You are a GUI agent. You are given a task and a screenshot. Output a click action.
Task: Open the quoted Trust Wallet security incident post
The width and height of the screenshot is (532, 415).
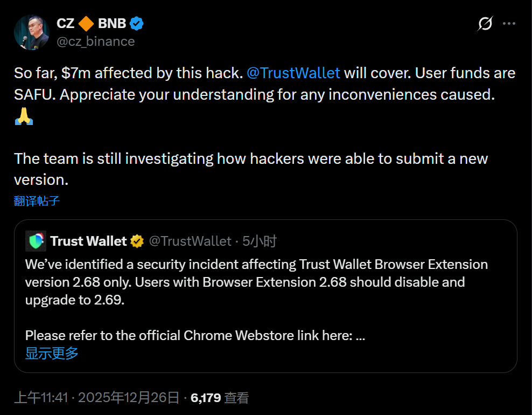pyautogui.click(x=256, y=282)
